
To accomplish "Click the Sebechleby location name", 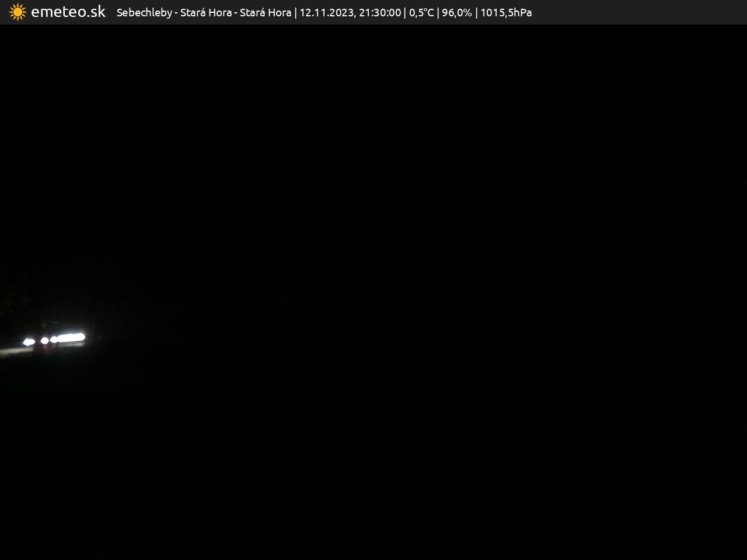I will pyautogui.click(x=144, y=12).
